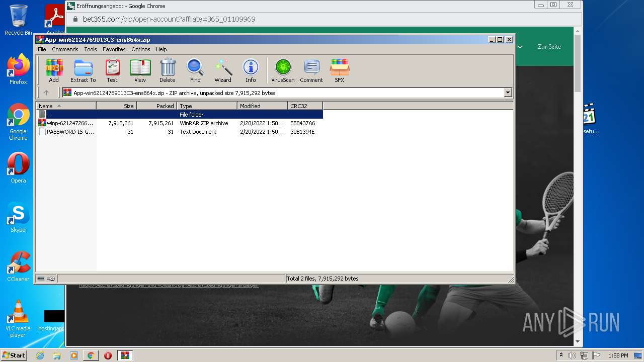The image size is (644, 362).
Task: Click the status bar total files text
Action: (323, 279)
